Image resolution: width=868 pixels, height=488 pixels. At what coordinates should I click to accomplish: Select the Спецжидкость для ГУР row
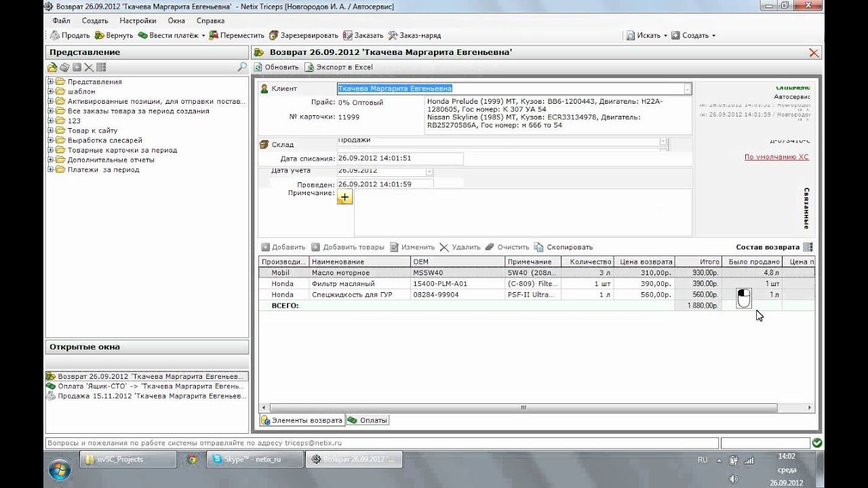[536, 295]
